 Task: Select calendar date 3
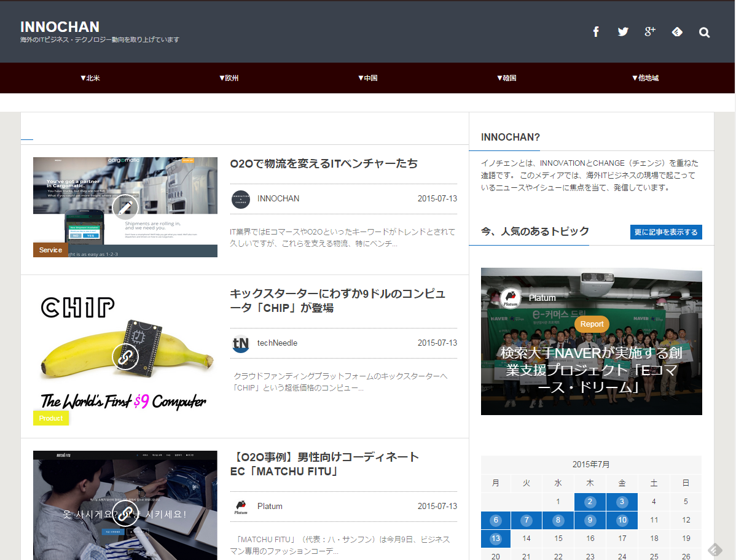click(x=622, y=502)
